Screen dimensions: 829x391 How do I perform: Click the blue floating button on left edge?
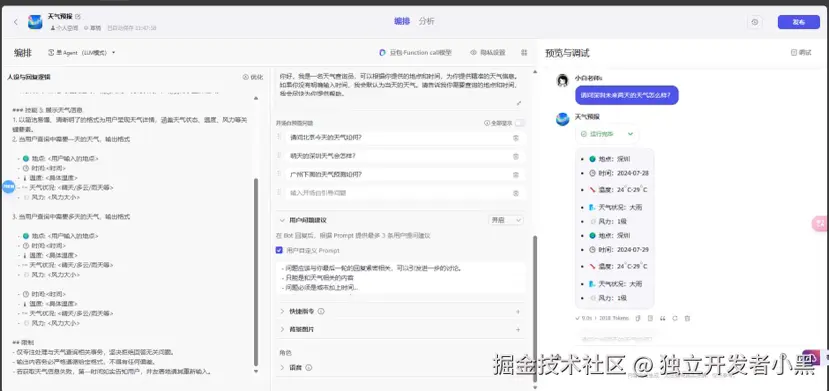8,187
